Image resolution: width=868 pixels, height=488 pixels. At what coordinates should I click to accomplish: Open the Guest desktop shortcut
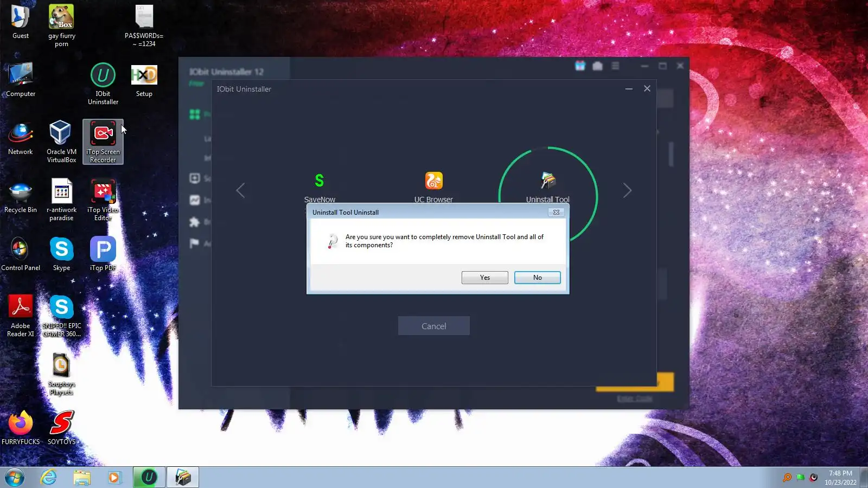[21, 22]
